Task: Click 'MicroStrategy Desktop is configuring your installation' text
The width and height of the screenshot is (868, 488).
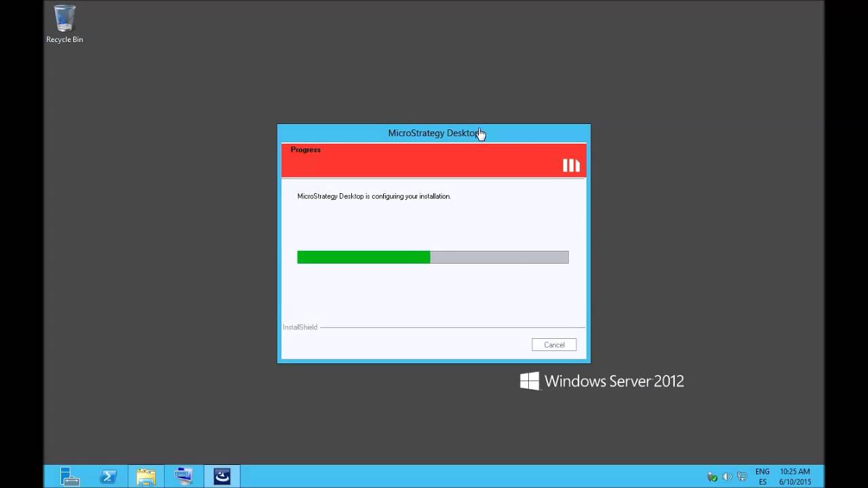Action: pyautogui.click(x=374, y=197)
